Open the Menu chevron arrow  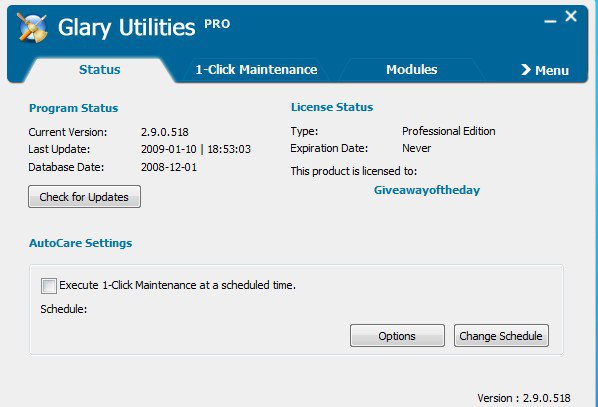point(526,70)
